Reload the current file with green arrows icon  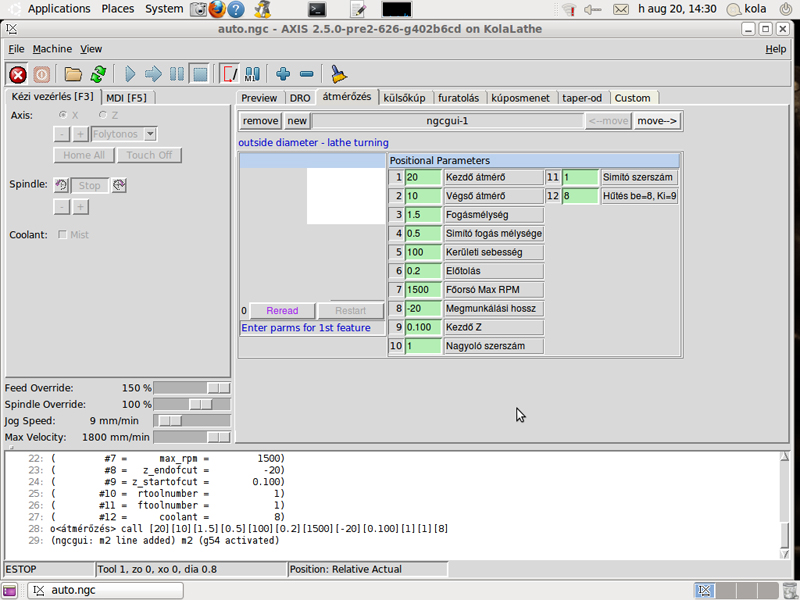pyautogui.click(x=98, y=74)
